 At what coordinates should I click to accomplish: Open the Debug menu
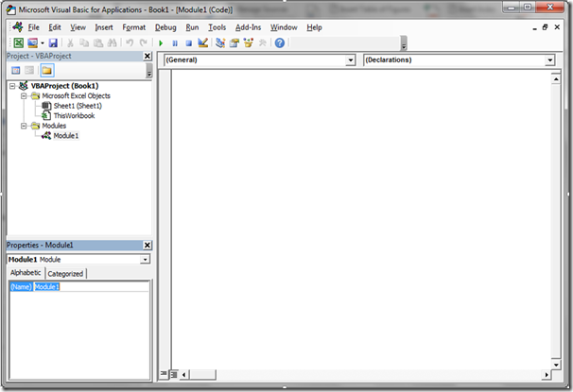165,27
